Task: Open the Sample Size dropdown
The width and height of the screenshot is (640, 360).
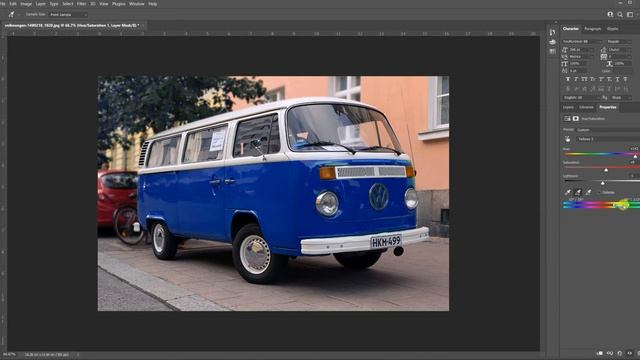Action: tap(68, 15)
